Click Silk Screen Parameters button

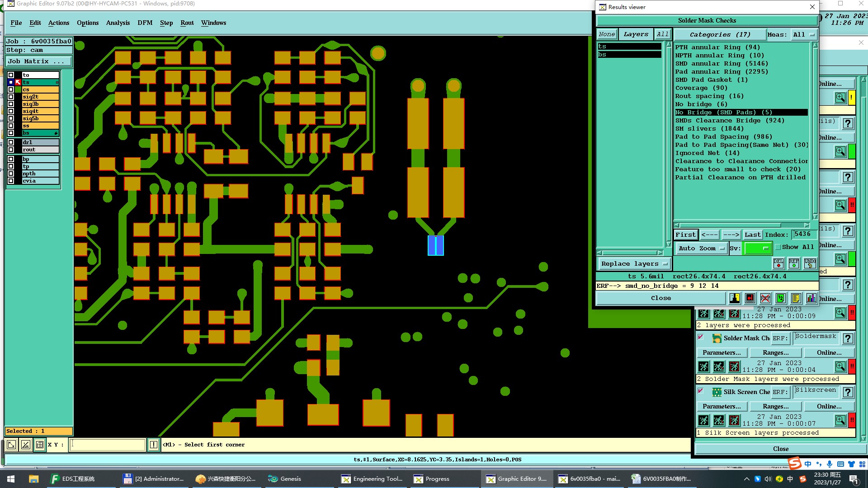(x=721, y=406)
